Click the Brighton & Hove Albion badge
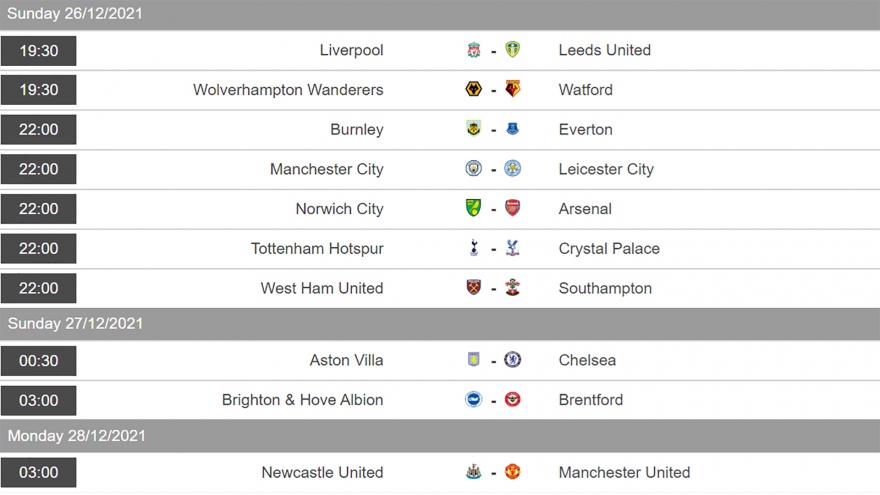 (474, 400)
